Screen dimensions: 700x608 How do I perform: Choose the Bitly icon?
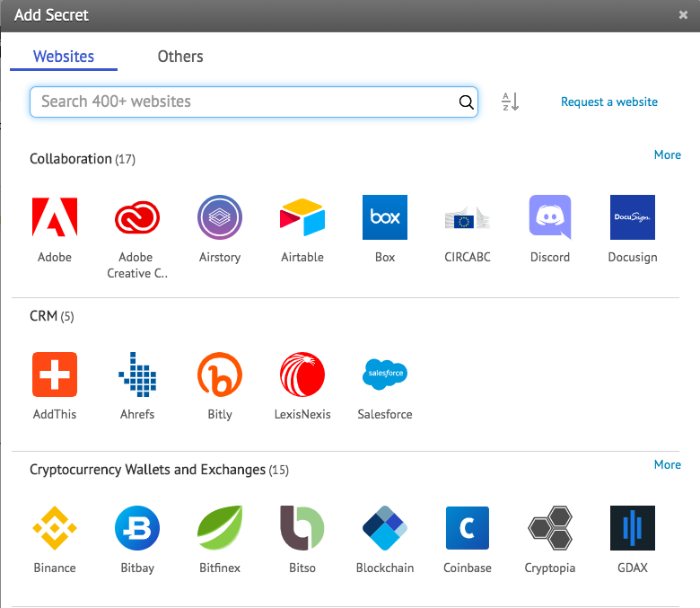tap(220, 374)
